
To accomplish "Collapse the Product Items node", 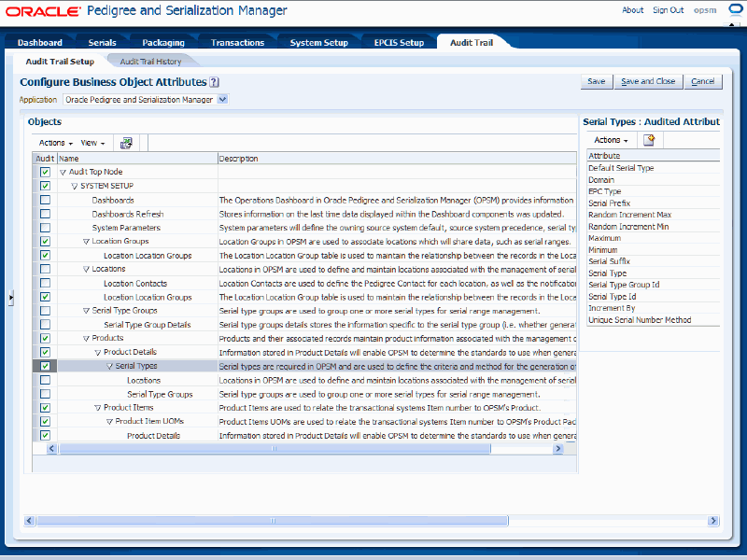I will click(98, 408).
